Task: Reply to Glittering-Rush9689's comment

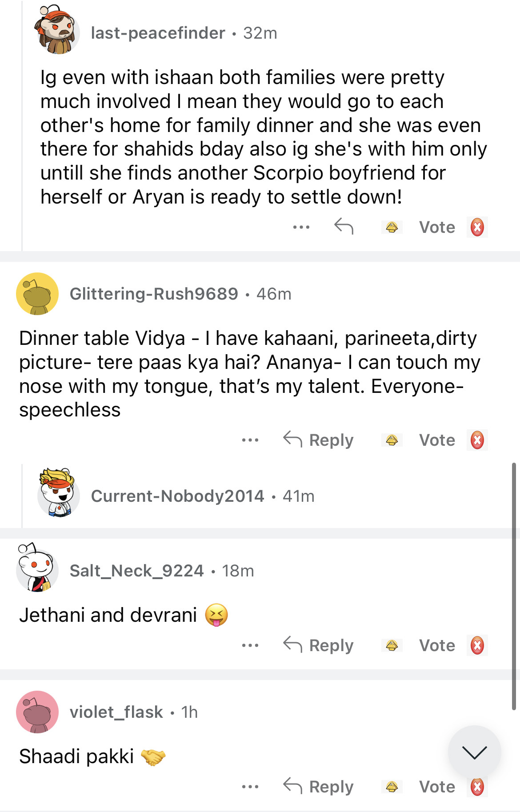Action: coord(318,440)
